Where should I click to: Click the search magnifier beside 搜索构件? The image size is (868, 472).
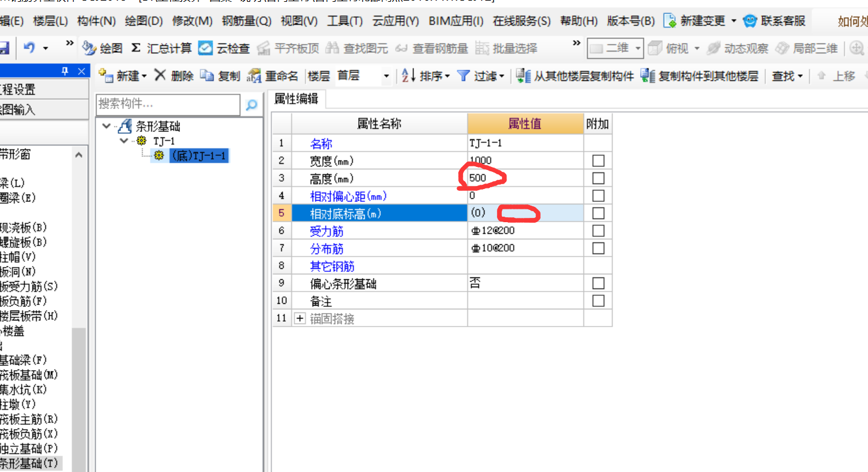251,105
